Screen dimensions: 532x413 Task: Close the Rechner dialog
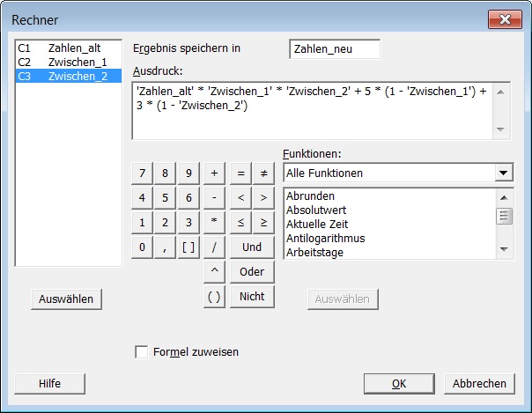(x=505, y=19)
